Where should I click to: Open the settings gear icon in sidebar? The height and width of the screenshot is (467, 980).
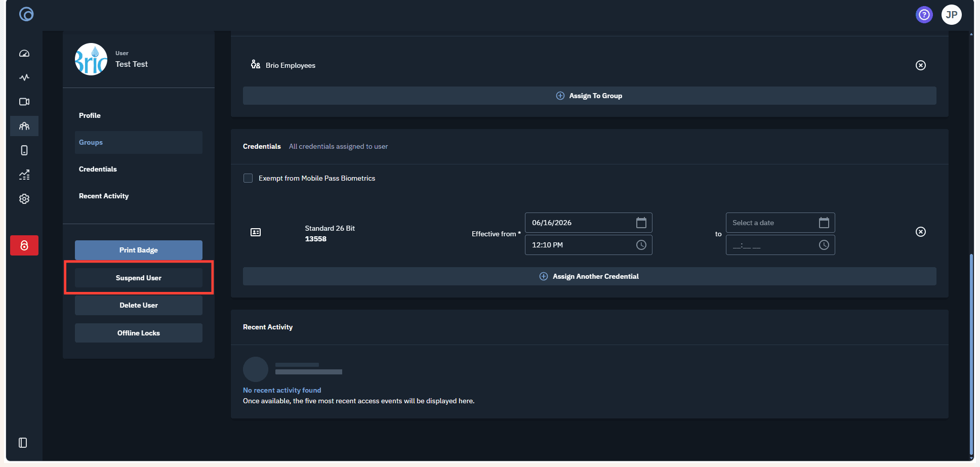[x=24, y=199]
